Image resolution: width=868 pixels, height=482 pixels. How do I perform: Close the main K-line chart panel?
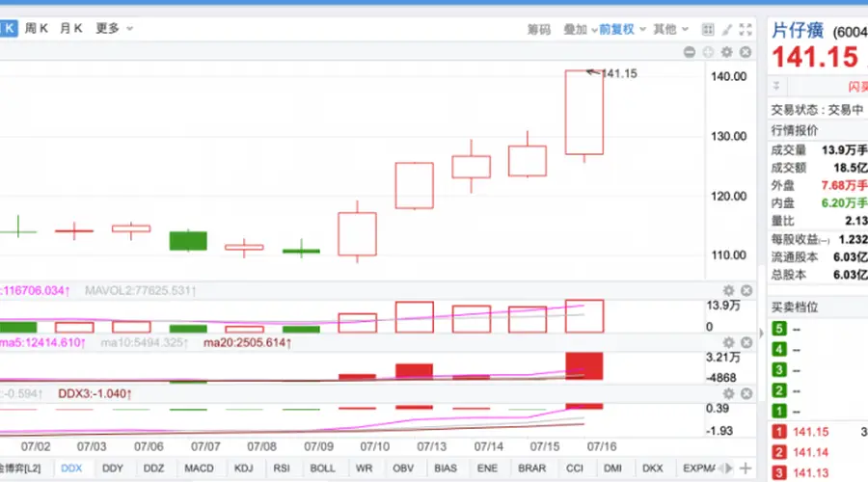coord(746,52)
